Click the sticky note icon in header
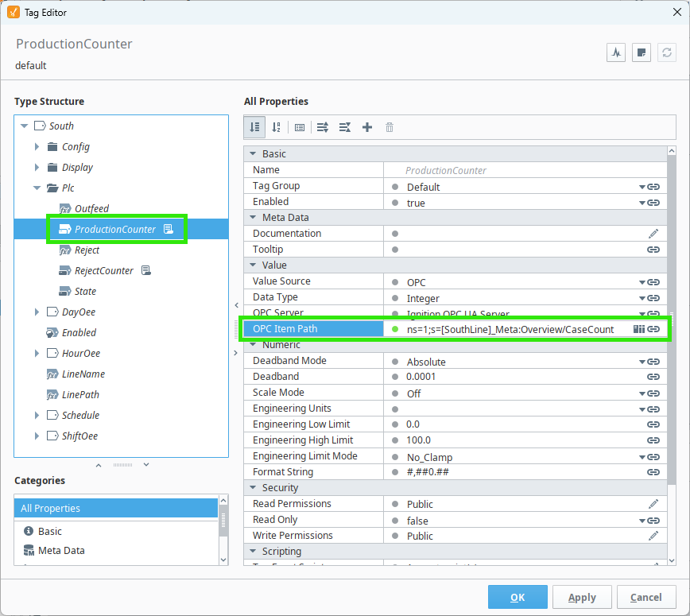 pyautogui.click(x=642, y=53)
